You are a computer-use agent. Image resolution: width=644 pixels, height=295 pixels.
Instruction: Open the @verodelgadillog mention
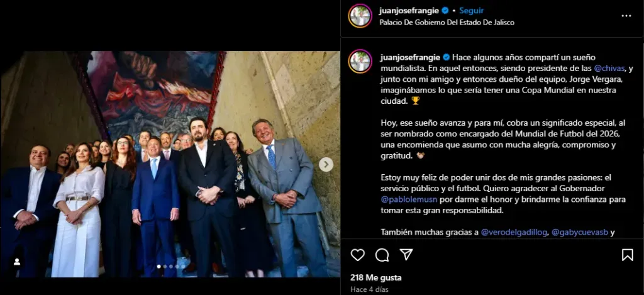[514, 232]
